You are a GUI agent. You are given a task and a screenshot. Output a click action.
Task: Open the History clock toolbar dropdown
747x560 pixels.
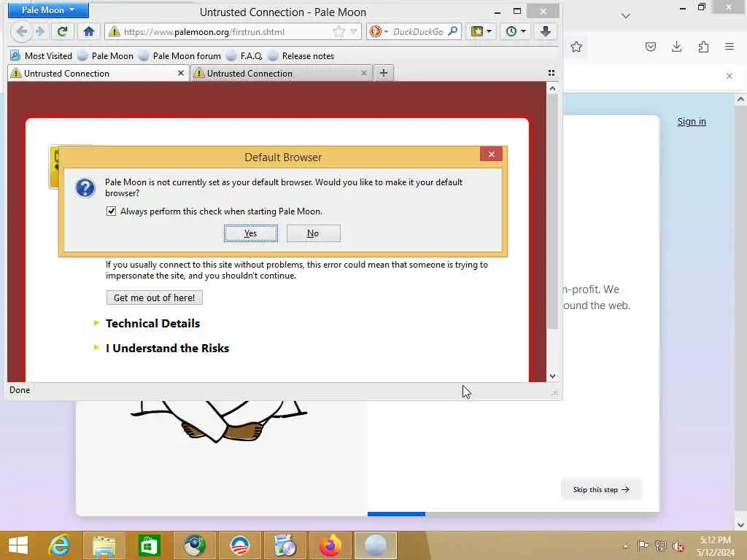tap(516, 31)
